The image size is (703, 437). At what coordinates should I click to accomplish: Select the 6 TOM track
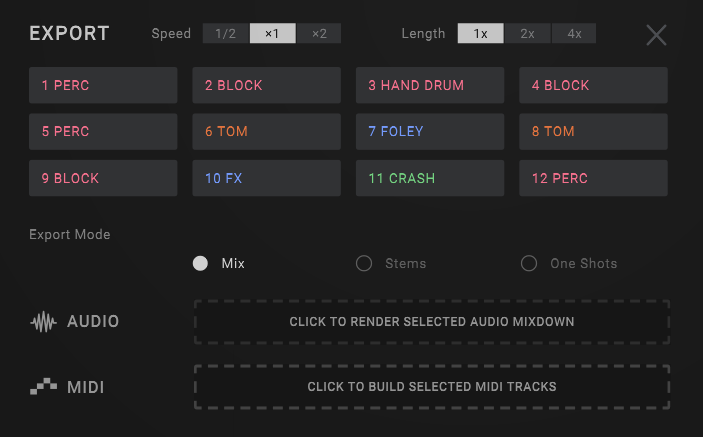pyautogui.click(x=267, y=132)
